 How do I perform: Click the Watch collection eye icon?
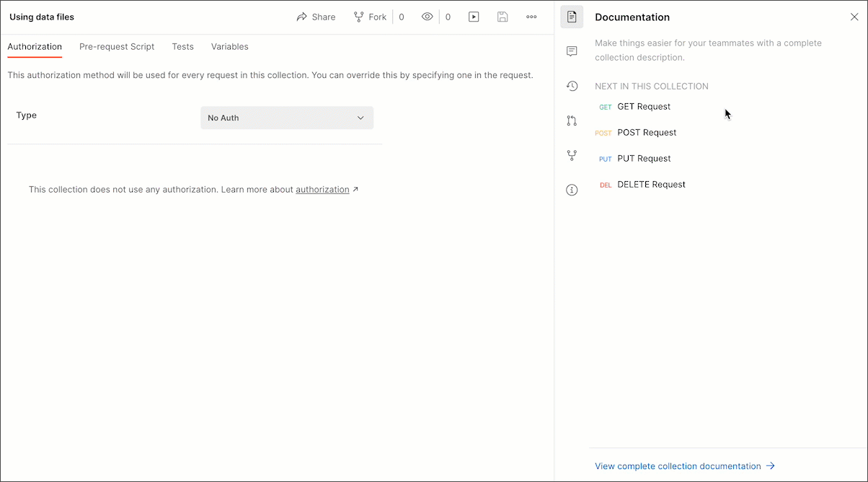[428, 17]
